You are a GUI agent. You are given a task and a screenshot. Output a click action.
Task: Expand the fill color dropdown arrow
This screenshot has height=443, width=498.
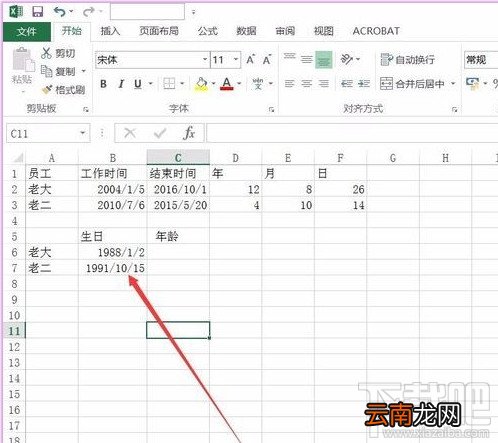coord(213,83)
